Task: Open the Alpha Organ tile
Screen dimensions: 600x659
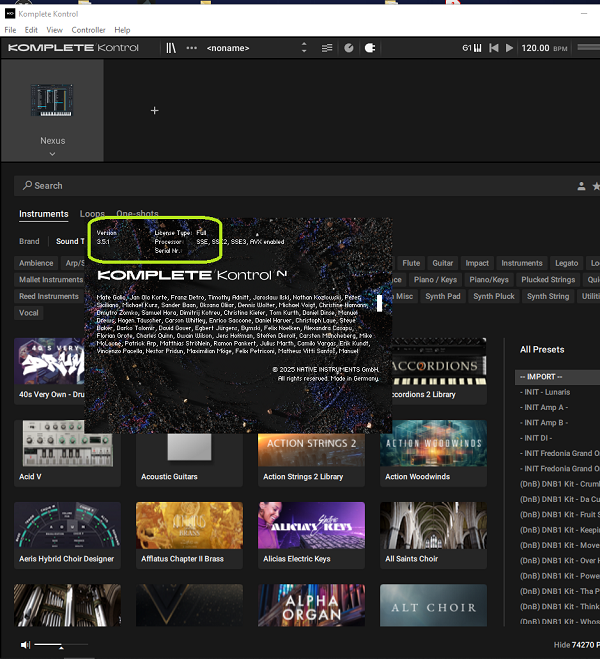Action: pyautogui.click(x=311, y=605)
